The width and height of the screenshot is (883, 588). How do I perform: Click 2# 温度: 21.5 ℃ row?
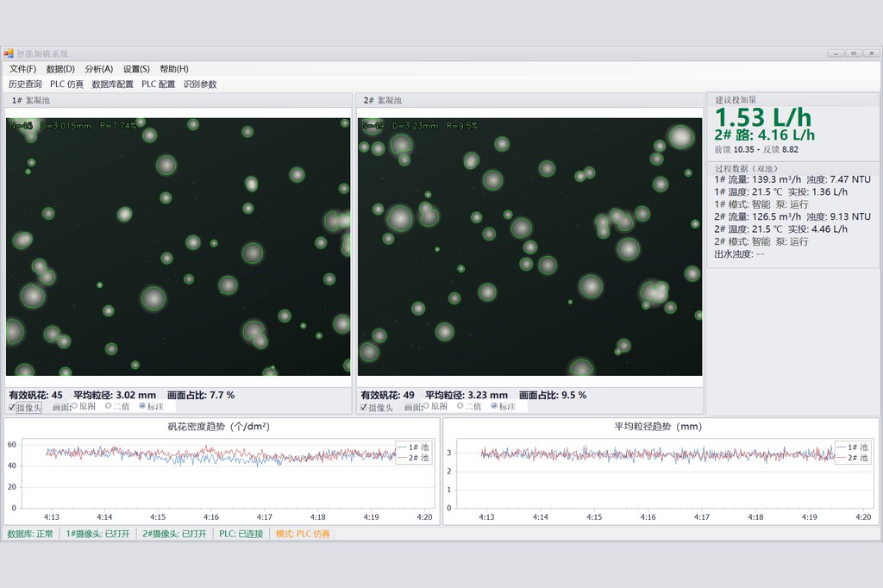[x=781, y=228]
